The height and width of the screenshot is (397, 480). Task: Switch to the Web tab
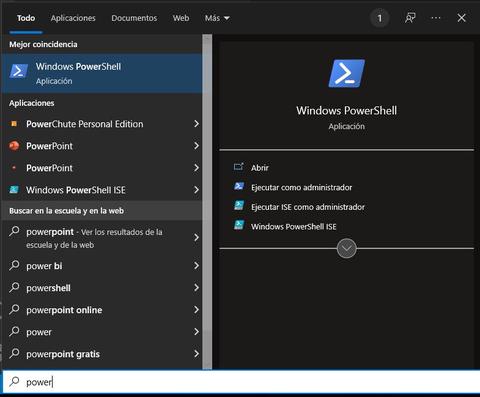181,18
